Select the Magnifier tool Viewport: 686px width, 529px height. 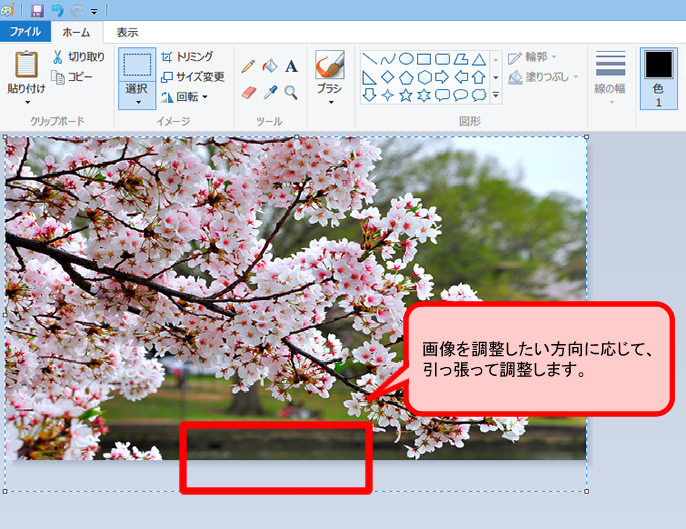(x=291, y=92)
